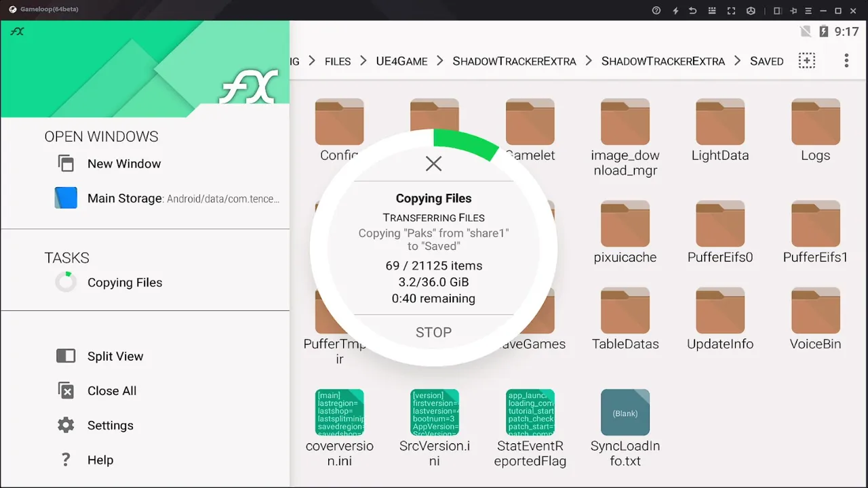Open the PufferEifs0 folder
The image size is (868, 488).
[720, 232]
